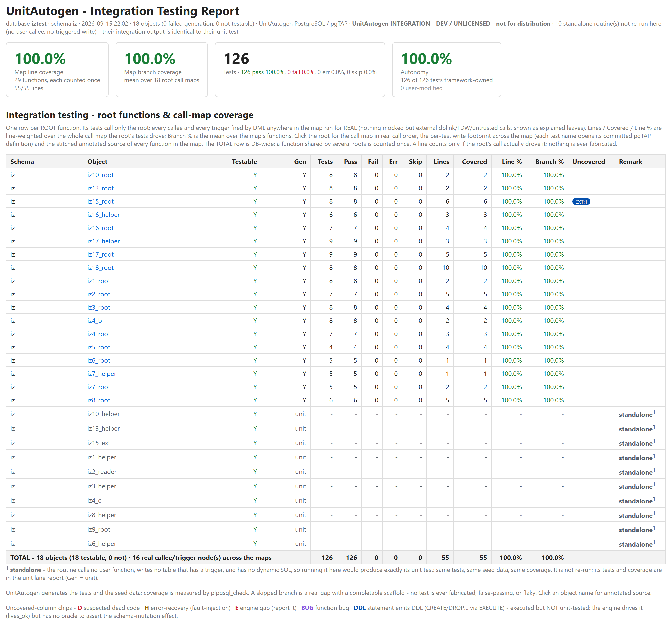Image resolution: width=672 pixels, height=625 pixels.
Task: Click the iz3_helper row name
Action: (102, 486)
